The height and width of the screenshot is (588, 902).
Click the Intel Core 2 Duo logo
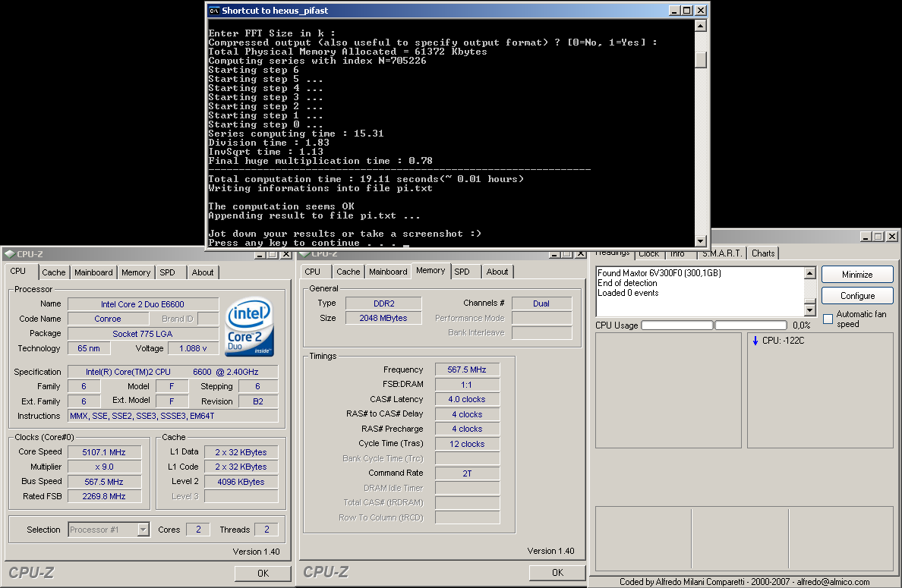(x=250, y=326)
